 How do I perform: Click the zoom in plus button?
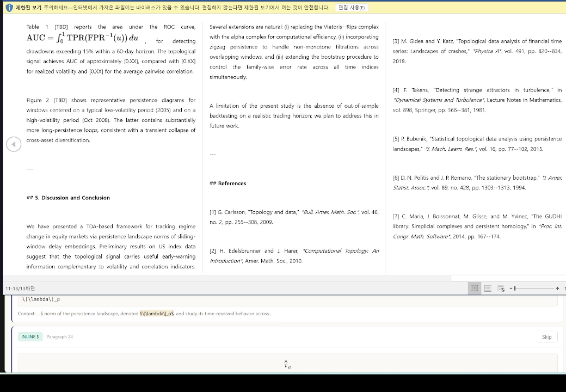pos(557,289)
